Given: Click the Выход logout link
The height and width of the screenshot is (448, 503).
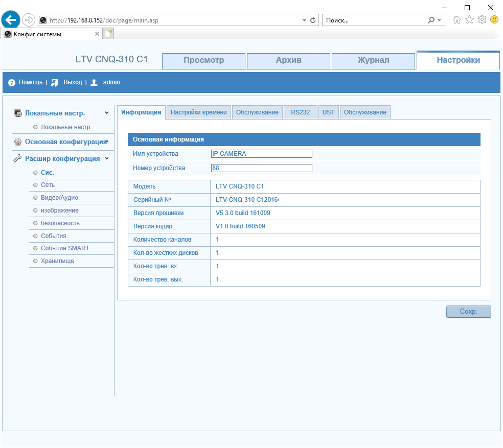Looking at the screenshot, I should [72, 82].
